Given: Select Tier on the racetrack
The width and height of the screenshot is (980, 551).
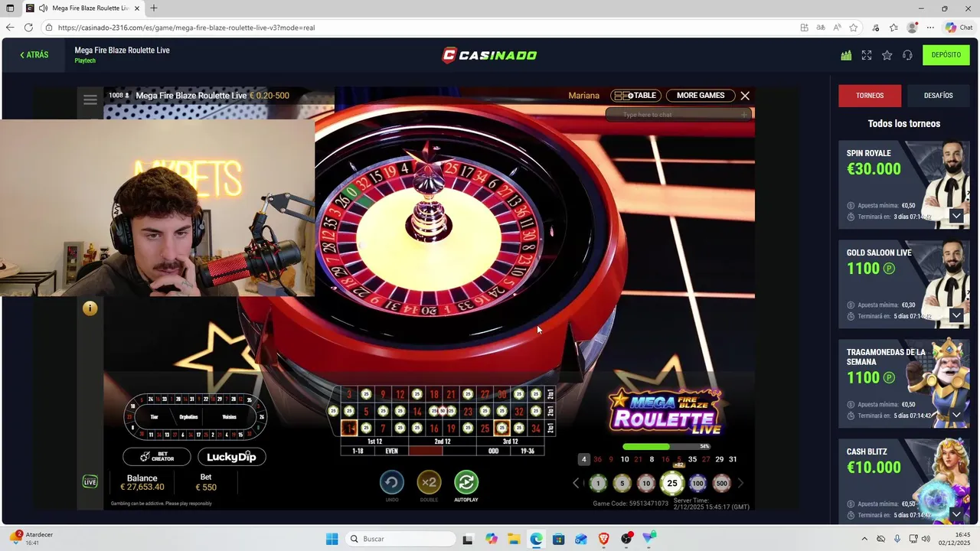Looking at the screenshot, I should point(155,417).
